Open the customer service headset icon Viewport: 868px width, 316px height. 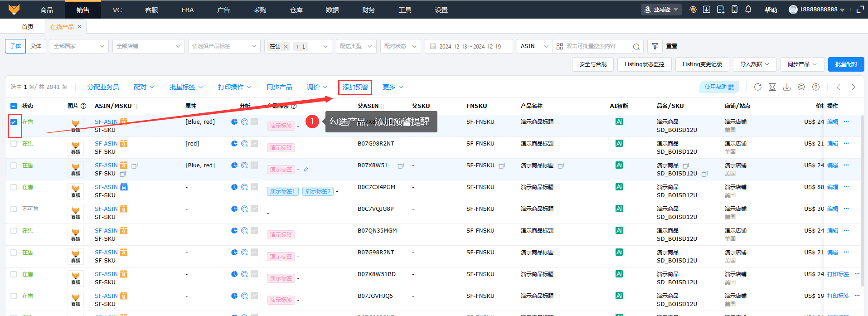pyautogui.click(x=693, y=10)
